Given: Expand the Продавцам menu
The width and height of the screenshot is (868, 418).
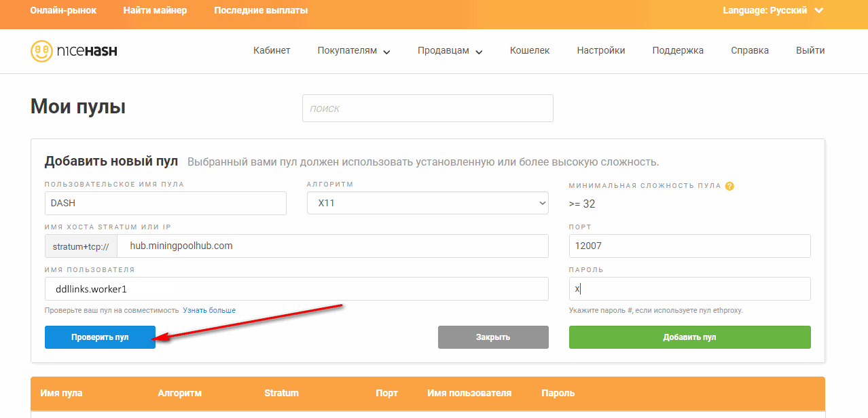Looking at the screenshot, I should 450,51.
